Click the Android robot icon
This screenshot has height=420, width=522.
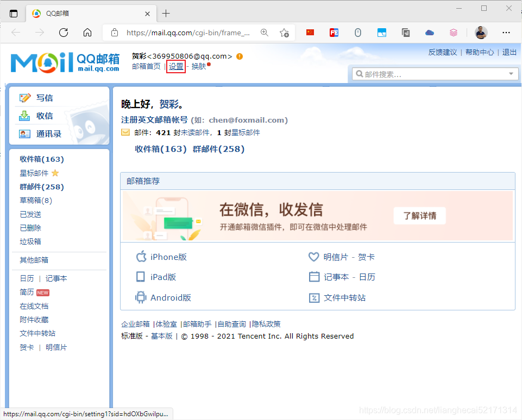(141, 297)
